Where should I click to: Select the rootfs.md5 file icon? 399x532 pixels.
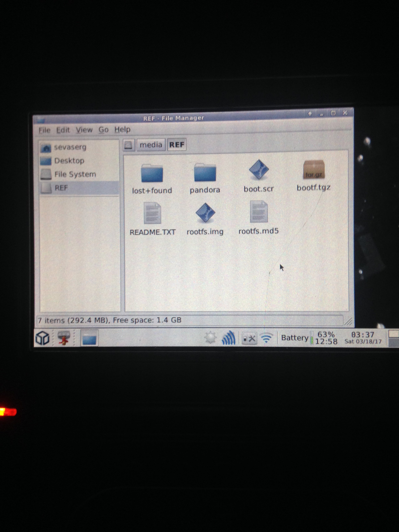click(x=259, y=212)
